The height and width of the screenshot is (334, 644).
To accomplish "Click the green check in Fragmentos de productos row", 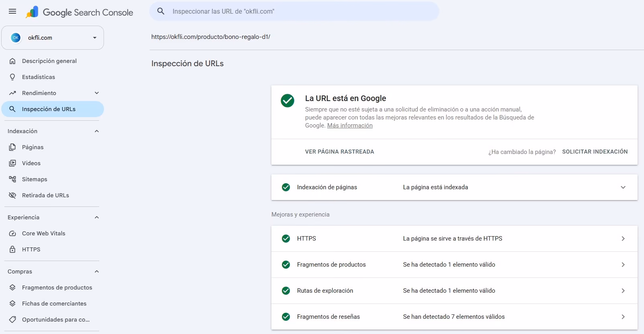I will pyautogui.click(x=286, y=265).
